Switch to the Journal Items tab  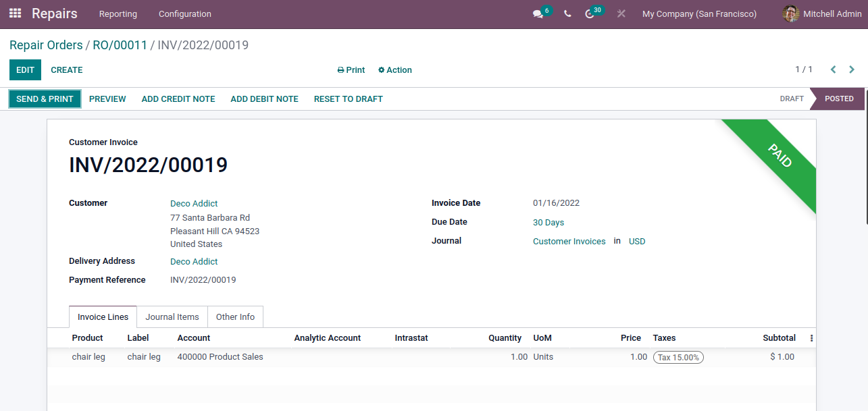172,317
